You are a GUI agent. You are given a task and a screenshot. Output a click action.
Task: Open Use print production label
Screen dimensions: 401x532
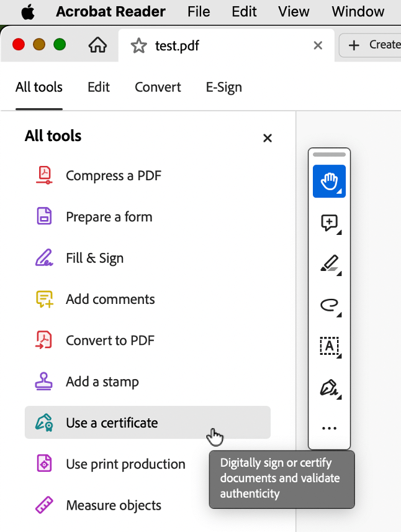126,464
